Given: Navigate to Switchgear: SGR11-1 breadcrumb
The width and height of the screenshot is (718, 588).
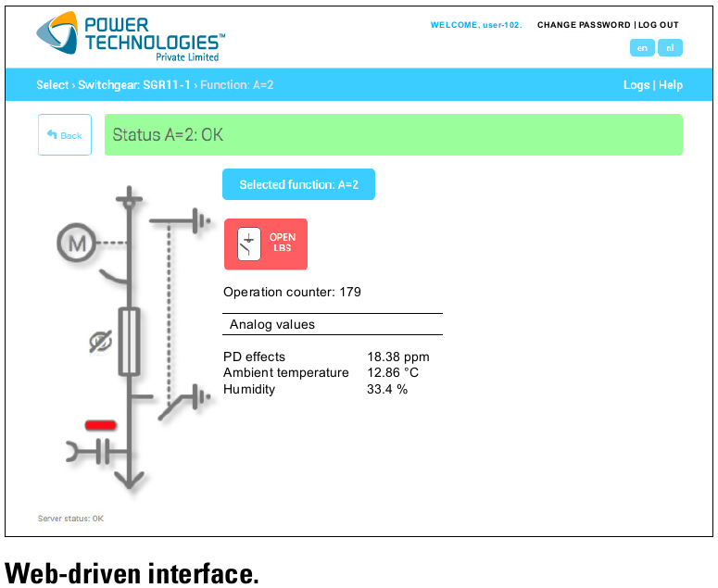Looking at the screenshot, I should (x=134, y=85).
